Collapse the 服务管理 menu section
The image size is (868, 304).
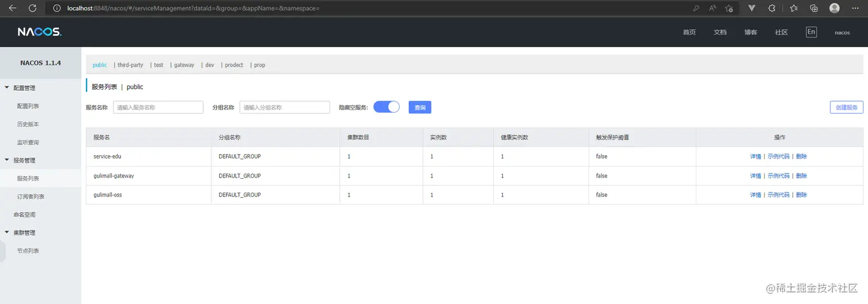pos(7,160)
